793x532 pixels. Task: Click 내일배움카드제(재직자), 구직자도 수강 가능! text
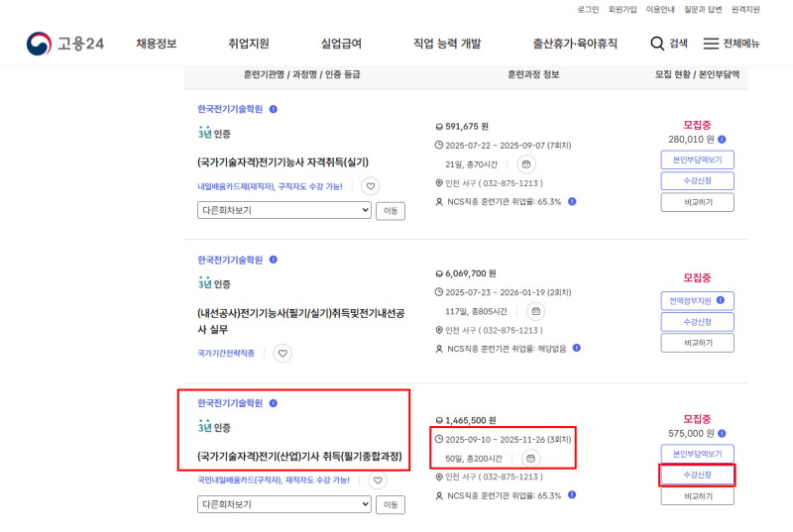pyautogui.click(x=270, y=186)
